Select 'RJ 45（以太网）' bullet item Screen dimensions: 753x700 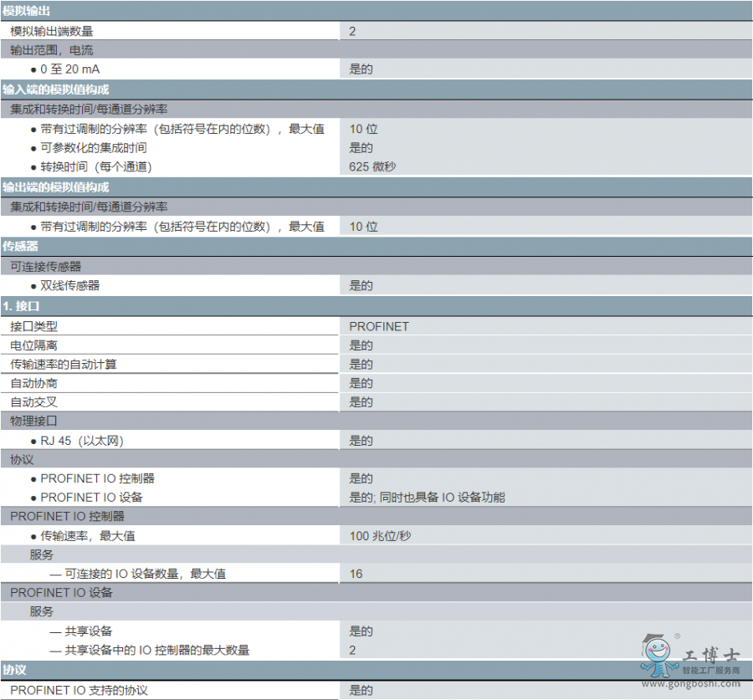pos(82,441)
